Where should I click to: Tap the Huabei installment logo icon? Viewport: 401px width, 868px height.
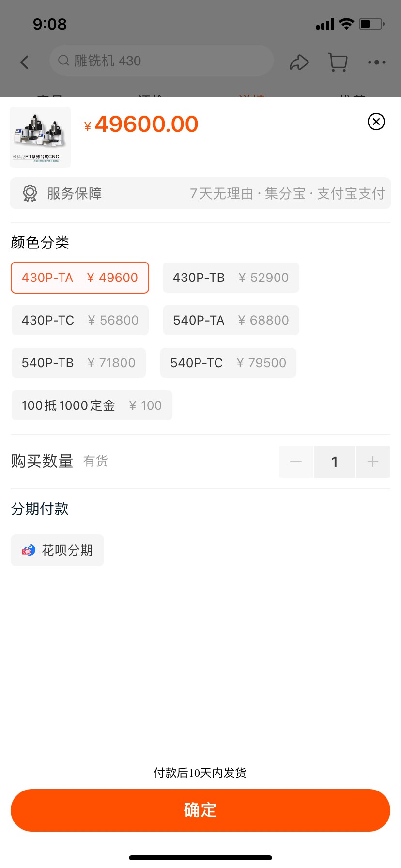pyautogui.click(x=29, y=550)
